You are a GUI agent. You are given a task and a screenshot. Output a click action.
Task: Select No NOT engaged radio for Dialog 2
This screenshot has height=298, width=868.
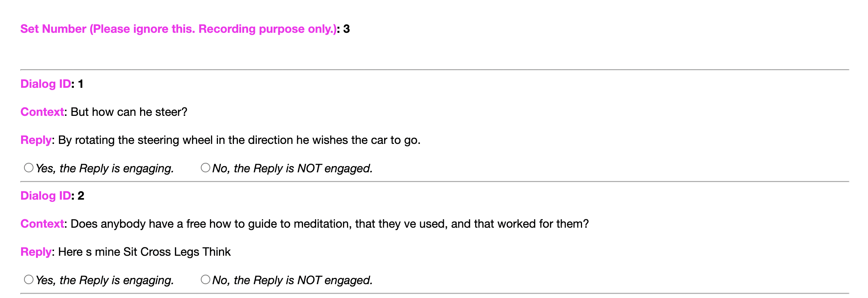pos(206,279)
